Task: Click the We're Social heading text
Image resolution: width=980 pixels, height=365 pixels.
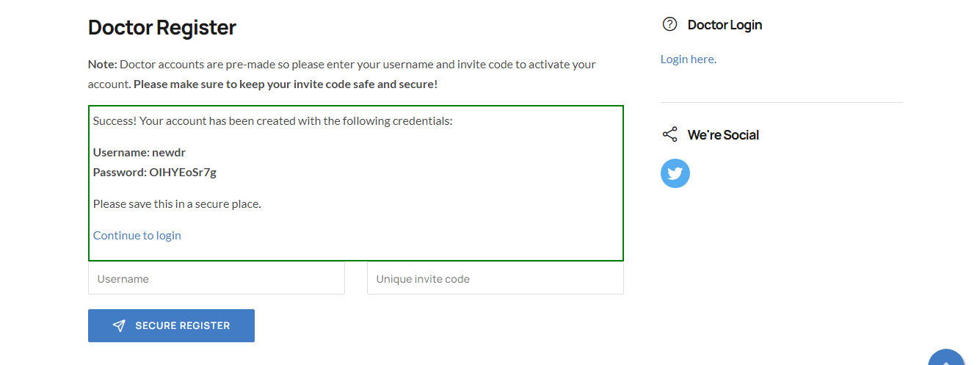Action: point(723,135)
